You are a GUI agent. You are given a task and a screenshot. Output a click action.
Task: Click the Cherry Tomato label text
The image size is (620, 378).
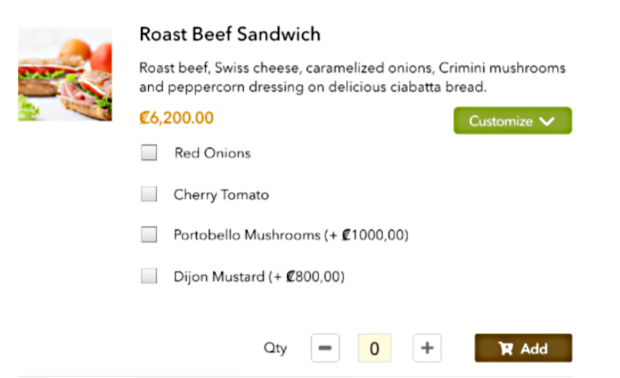[221, 195]
